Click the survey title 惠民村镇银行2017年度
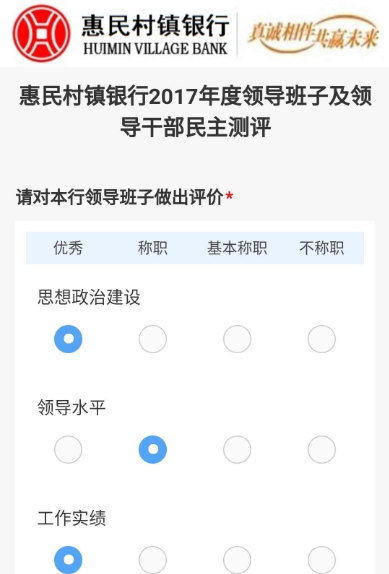Screen dimensions: 389x574 click(130, 96)
